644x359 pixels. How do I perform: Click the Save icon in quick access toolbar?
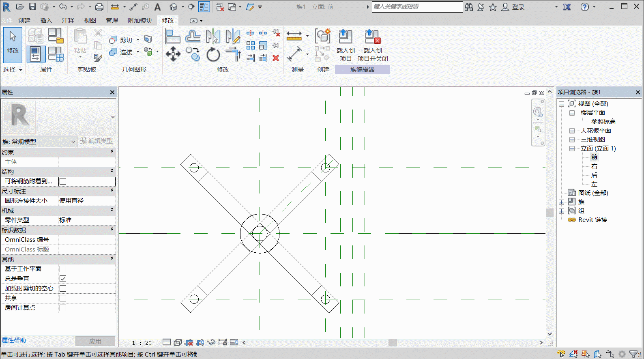pos(32,6)
